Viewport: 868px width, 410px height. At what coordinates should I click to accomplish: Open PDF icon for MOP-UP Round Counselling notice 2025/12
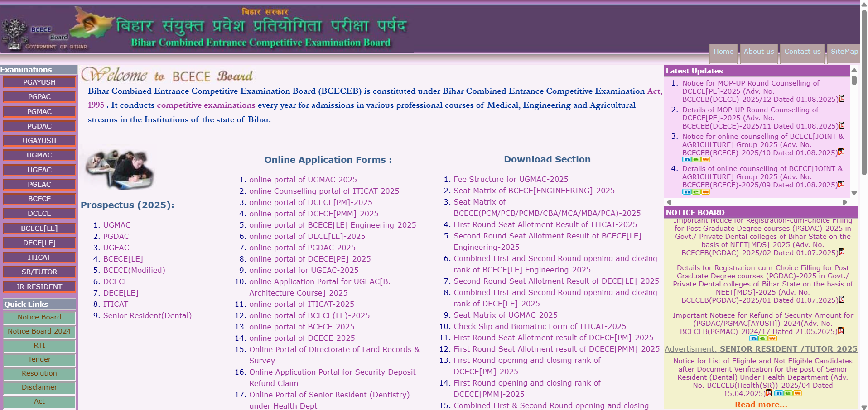(842, 99)
